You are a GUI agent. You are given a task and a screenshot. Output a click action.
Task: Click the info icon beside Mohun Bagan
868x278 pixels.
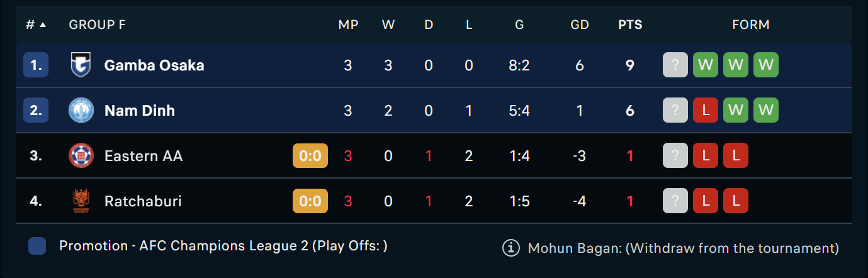pos(510,248)
